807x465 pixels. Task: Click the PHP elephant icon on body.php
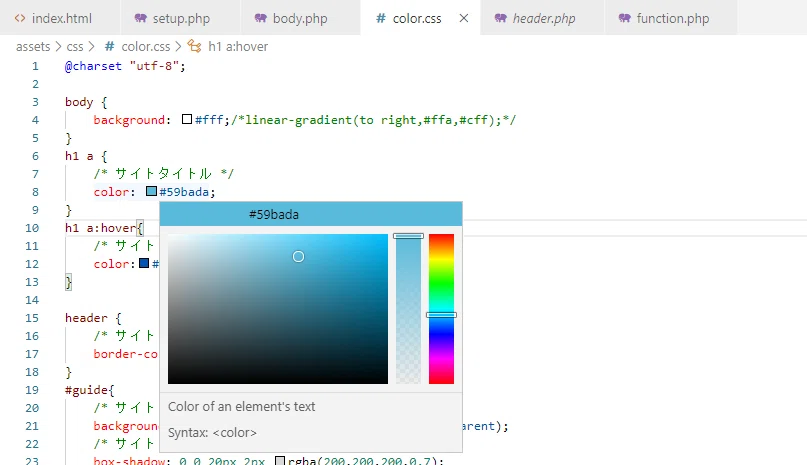(x=260, y=18)
